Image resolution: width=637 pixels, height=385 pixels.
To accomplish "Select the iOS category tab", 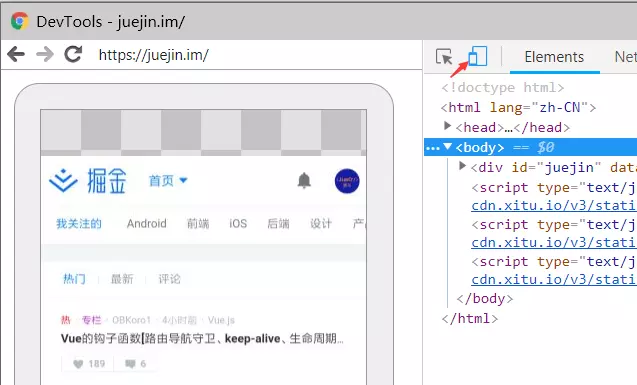I will click(238, 223).
